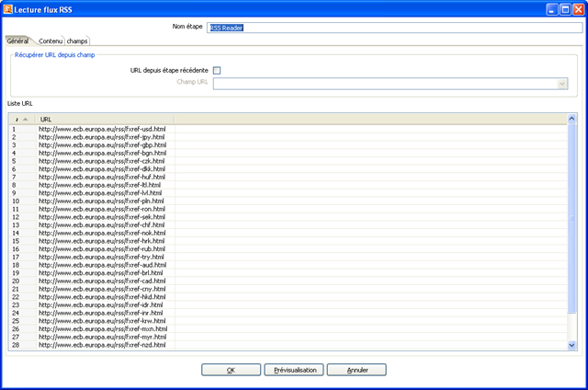This screenshot has width=588, height=390.
Task: Click the scrollbar down arrow in URL list
Action: tap(571, 345)
